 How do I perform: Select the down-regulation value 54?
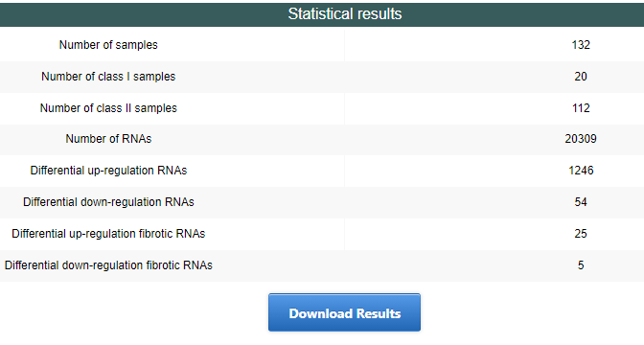(x=581, y=202)
